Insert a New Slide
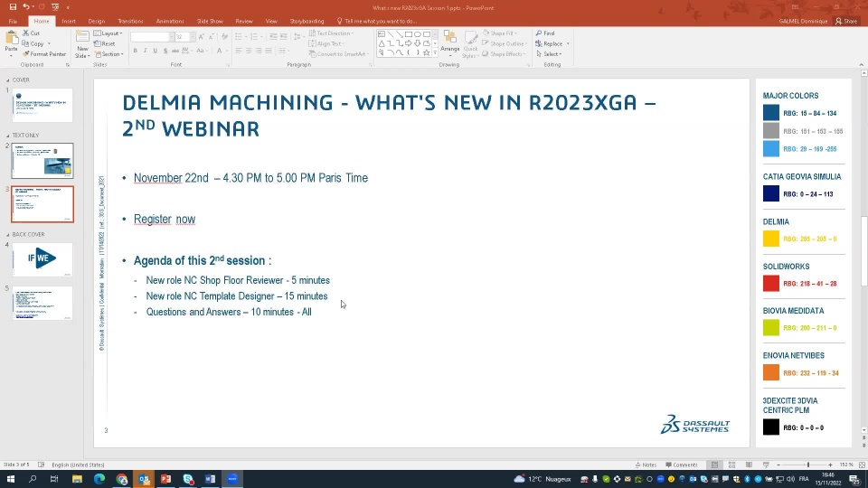The image size is (868, 488). click(x=82, y=44)
